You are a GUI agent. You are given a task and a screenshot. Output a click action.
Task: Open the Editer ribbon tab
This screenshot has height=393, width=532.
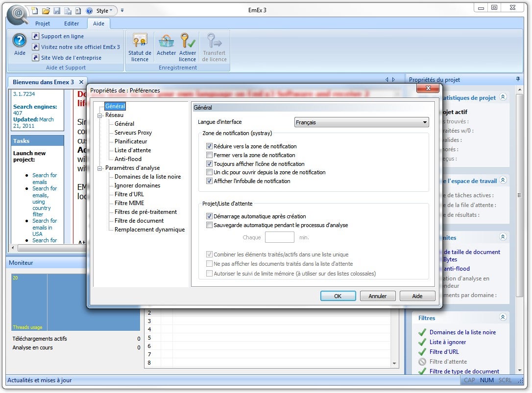(x=71, y=23)
